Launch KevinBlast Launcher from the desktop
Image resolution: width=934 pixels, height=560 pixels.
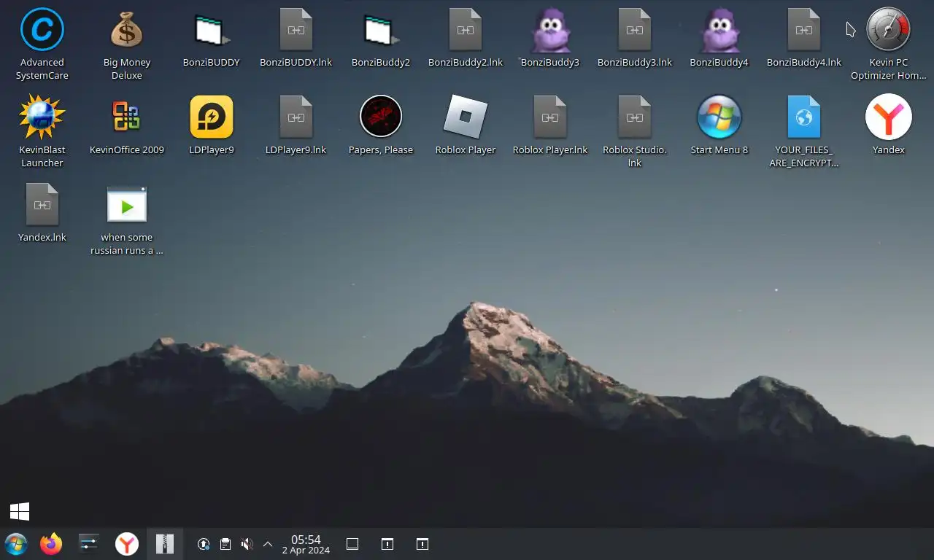[42, 117]
